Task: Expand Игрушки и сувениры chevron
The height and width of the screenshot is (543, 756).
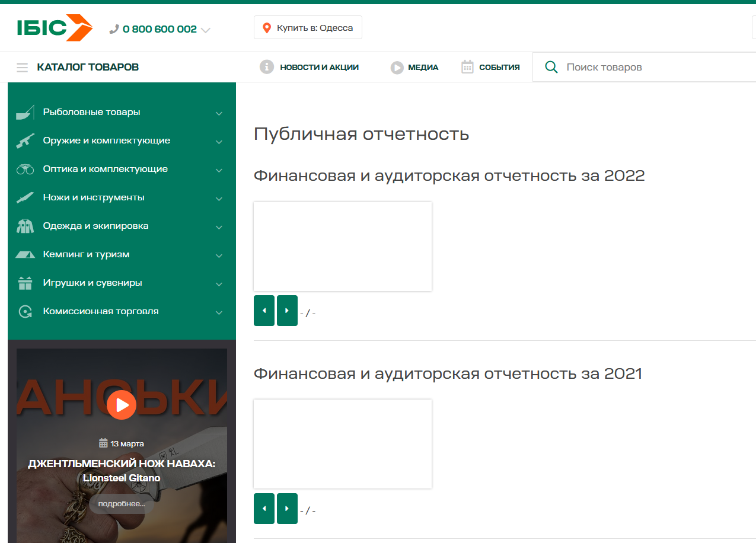Action: tap(219, 284)
